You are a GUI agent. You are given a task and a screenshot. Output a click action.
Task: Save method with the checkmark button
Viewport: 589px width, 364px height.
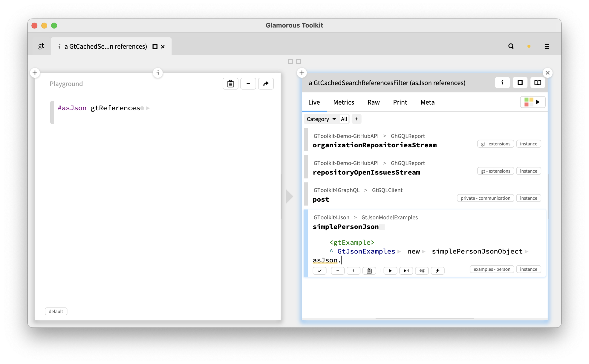point(320,271)
